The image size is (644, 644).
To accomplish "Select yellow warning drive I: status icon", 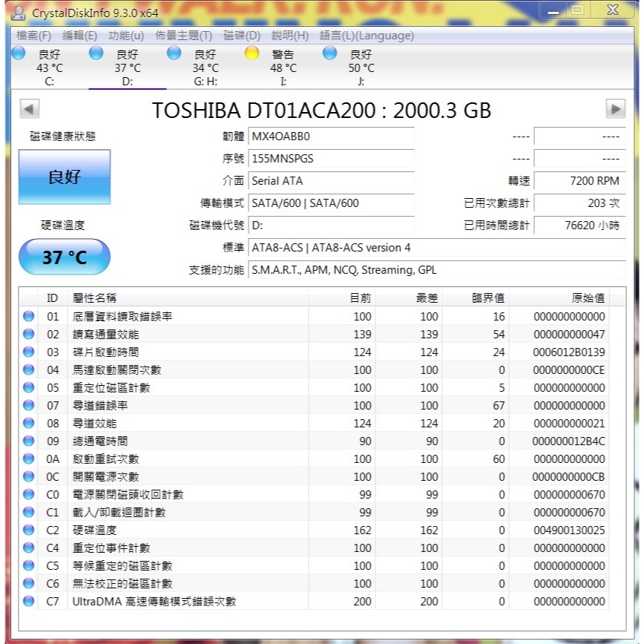I will coord(252,53).
